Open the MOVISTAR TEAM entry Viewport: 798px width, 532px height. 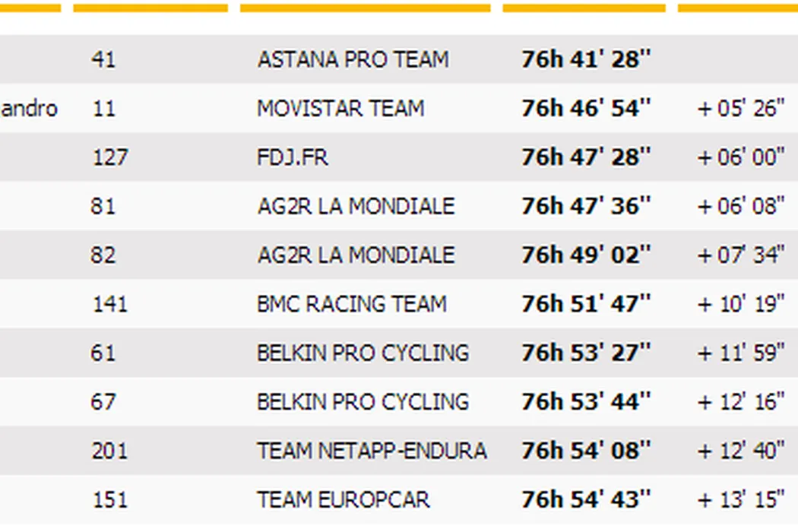[x=340, y=109]
